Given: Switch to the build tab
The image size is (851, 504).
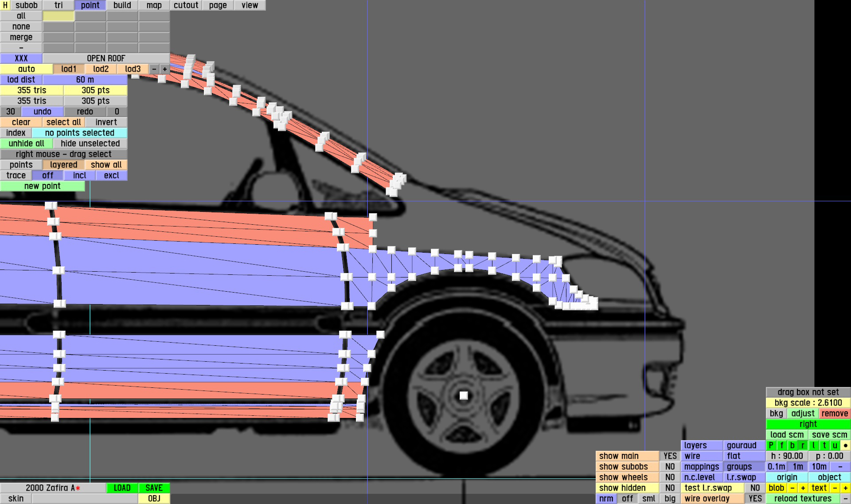Looking at the screenshot, I should click(x=122, y=5).
